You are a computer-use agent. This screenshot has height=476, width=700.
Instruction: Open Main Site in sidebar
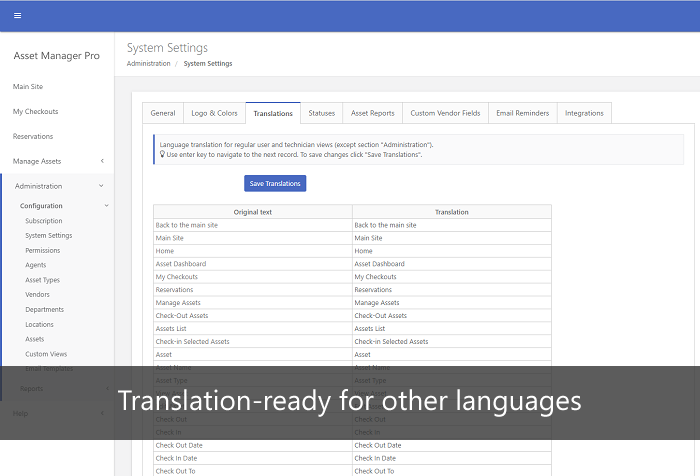click(x=28, y=87)
